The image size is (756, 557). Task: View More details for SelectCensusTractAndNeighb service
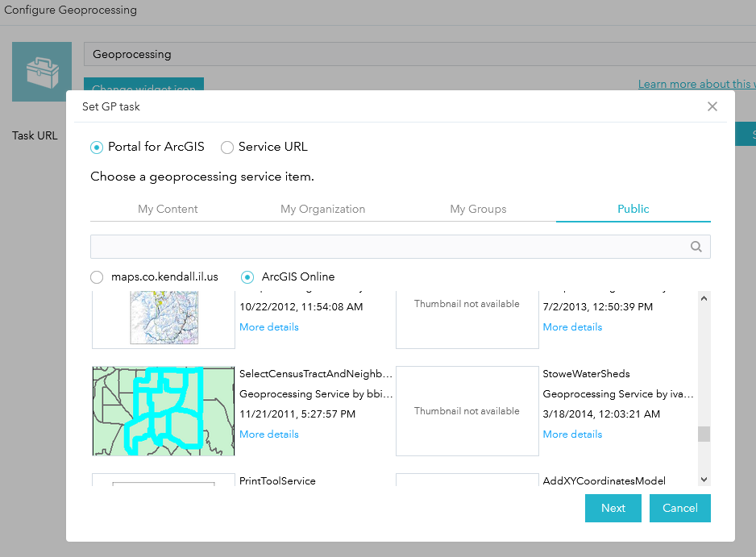pyautogui.click(x=268, y=434)
